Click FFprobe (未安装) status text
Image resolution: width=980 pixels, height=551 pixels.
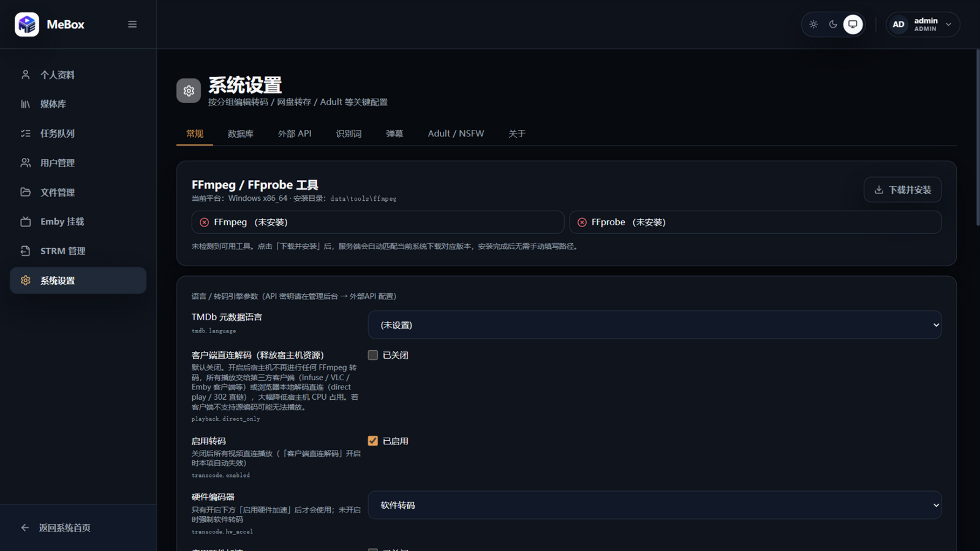point(628,222)
